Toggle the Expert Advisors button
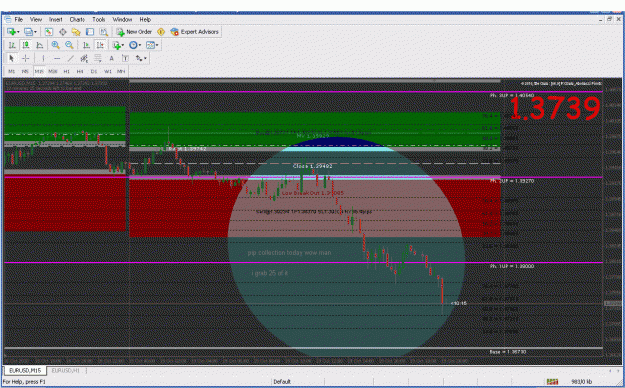The width and height of the screenshot is (625, 388). point(195,32)
